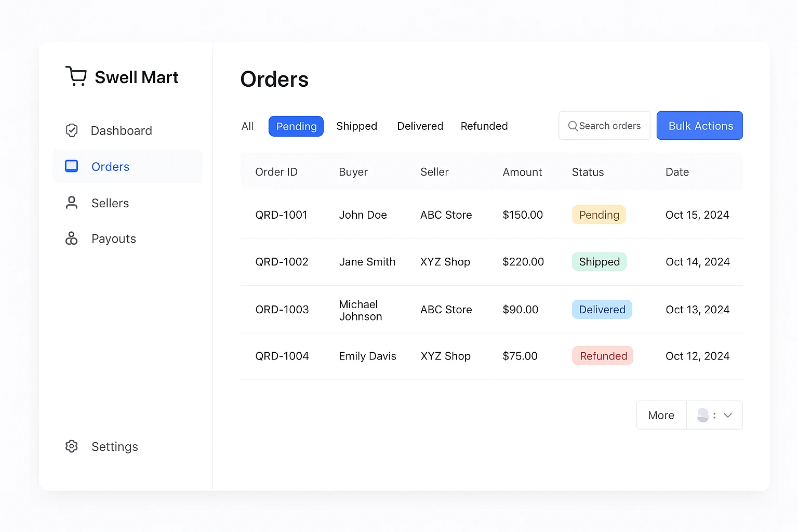Click the Buyer column header
The image size is (798, 532).
pos(353,172)
